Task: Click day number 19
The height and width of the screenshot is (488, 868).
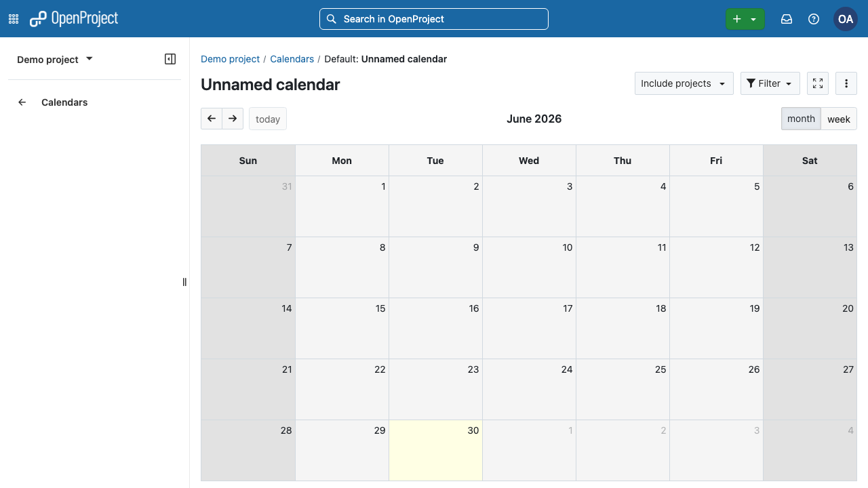Action: [755, 308]
